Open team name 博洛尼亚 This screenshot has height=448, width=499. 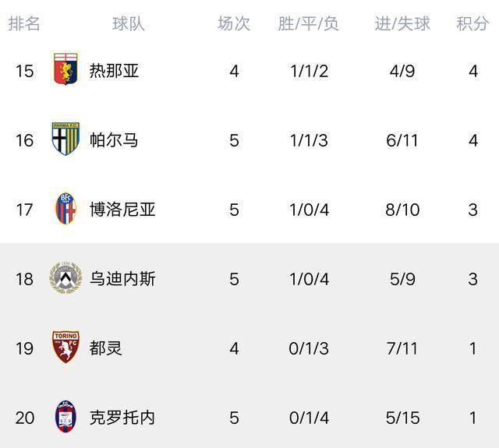point(123,210)
